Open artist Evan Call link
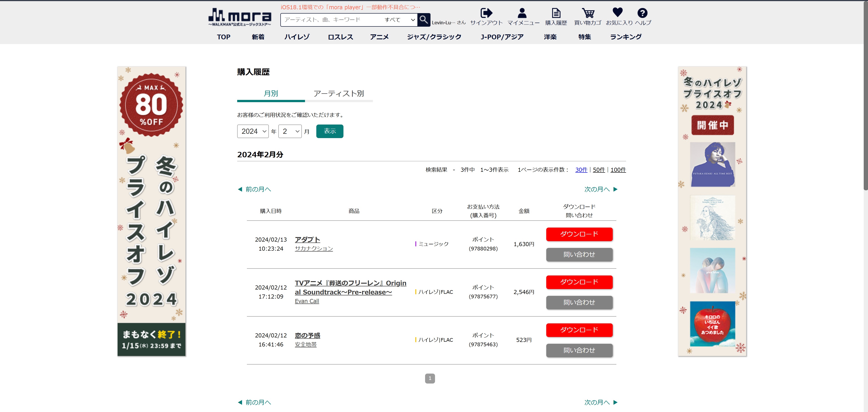This screenshot has height=412, width=868. tap(307, 301)
